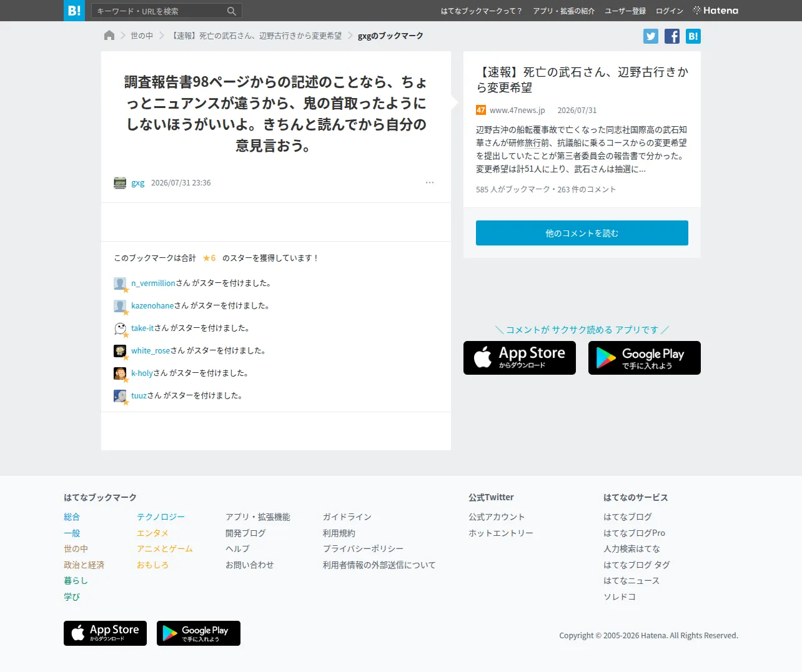
Task: Open the three-dot menu of the comment
Action: click(430, 183)
